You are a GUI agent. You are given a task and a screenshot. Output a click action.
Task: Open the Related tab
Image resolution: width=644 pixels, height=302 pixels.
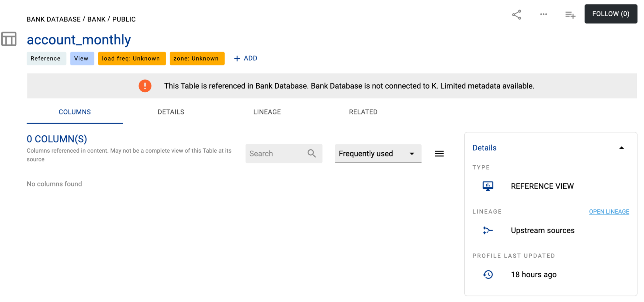click(x=363, y=112)
